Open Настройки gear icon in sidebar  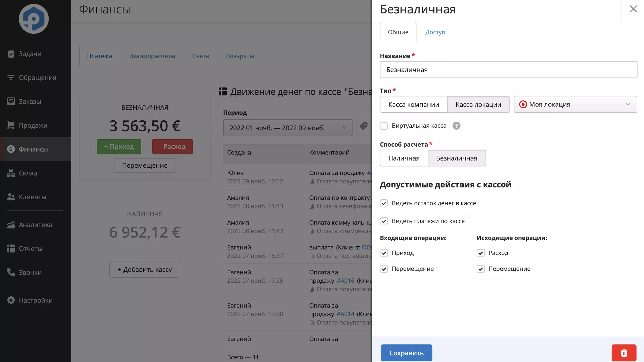[11, 300]
